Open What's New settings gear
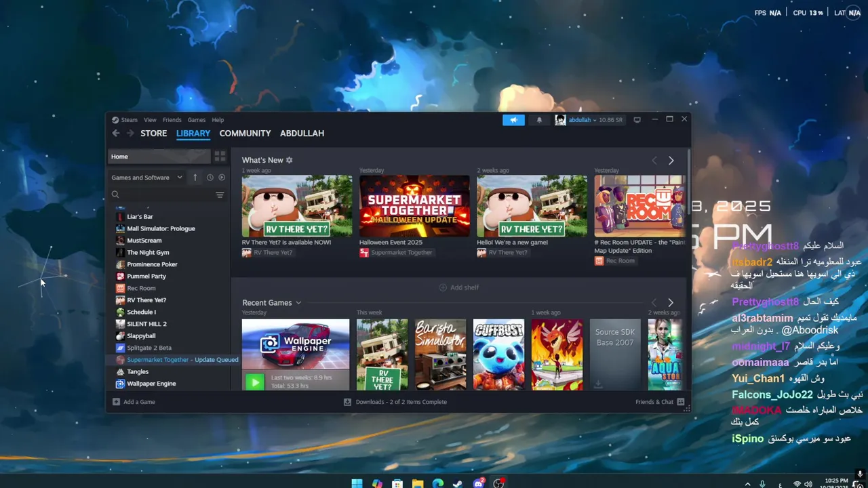Image resolution: width=868 pixels, height=488 pixels. tap(289, 160)
